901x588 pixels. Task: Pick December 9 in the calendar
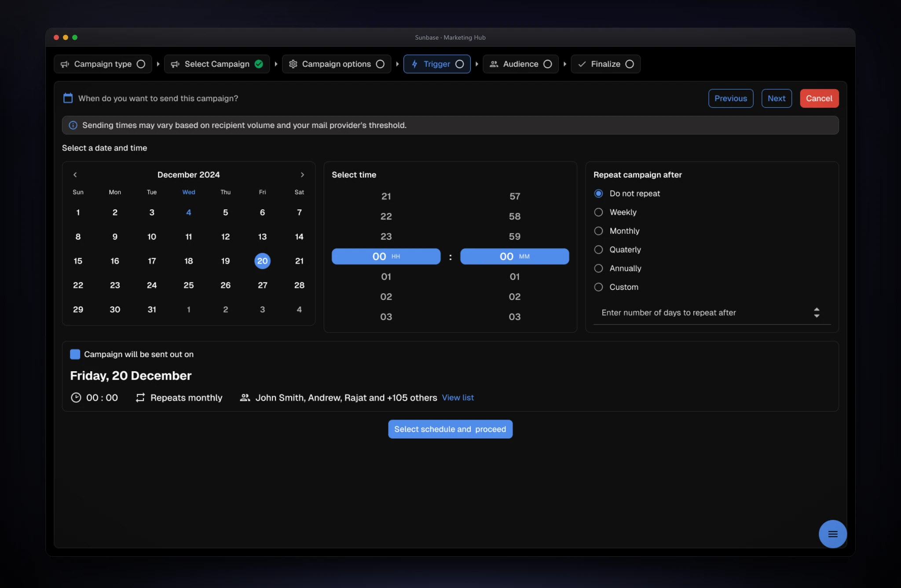[115, 237]
